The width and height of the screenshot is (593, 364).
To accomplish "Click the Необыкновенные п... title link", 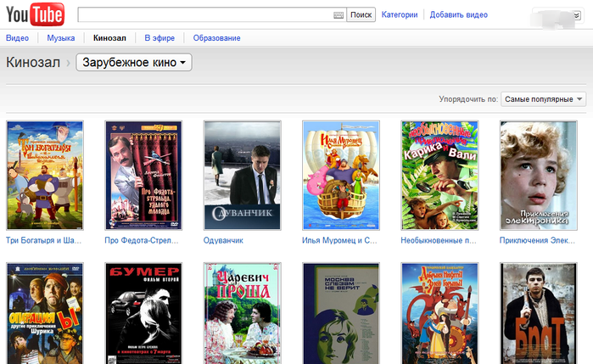I will pyautogui.click(x=439, y=240).
